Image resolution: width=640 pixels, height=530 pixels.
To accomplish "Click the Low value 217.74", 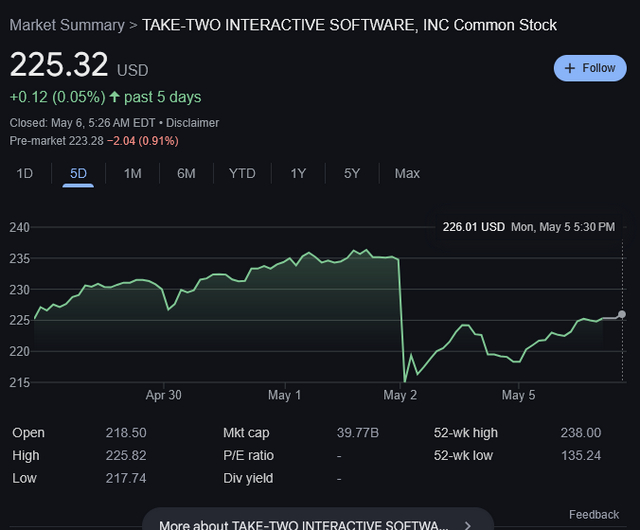I will pos(126,478).
